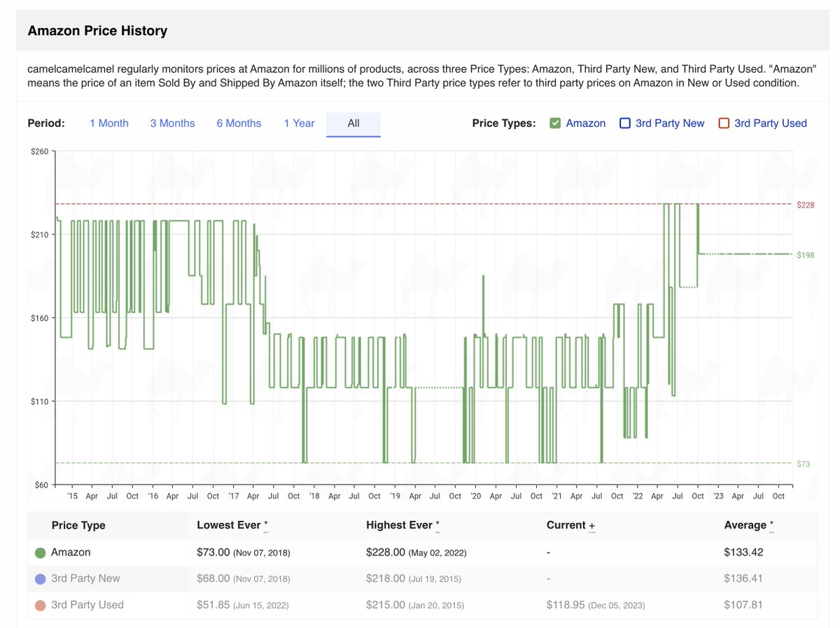Viewport: 840px width, 628px height.
Task: Switch to the 3 Months period
Action: tap(172, 123)
